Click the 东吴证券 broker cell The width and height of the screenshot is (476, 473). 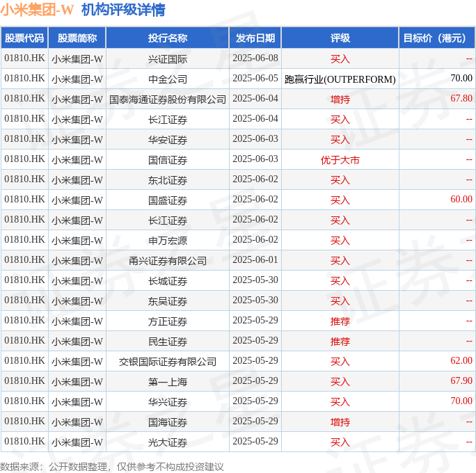point(168,301)
